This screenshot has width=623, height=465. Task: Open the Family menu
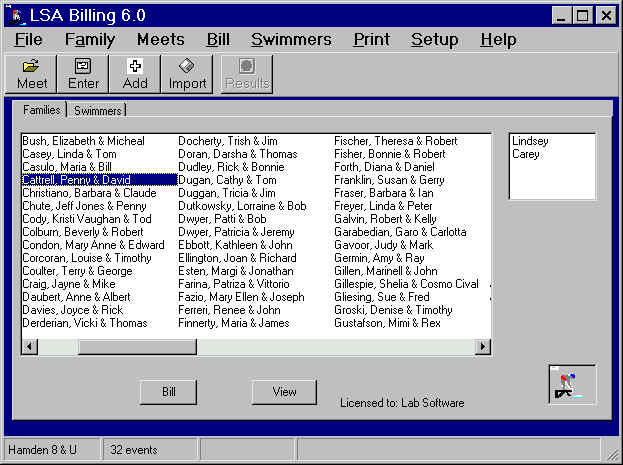tap(90, 40)
